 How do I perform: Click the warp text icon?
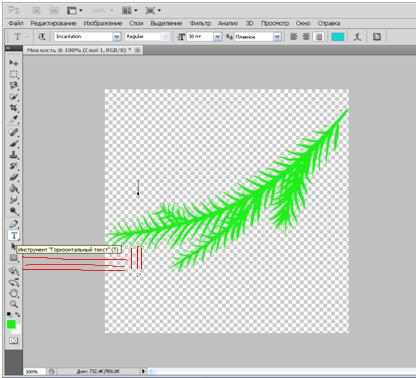tap(358, 37)
